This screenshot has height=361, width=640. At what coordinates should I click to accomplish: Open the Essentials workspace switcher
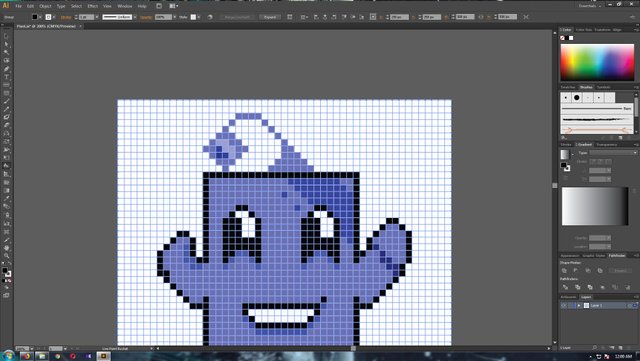[590, 6]
